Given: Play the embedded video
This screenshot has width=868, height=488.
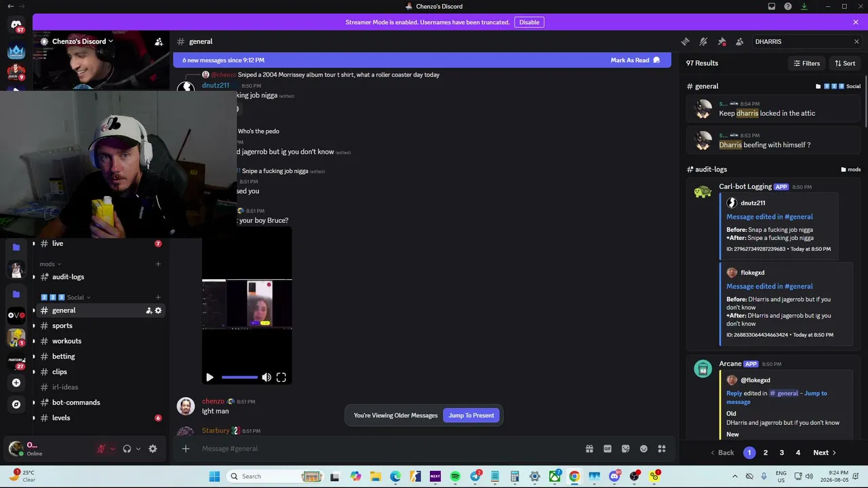Looking at the screenshot, I should point(210,378).
